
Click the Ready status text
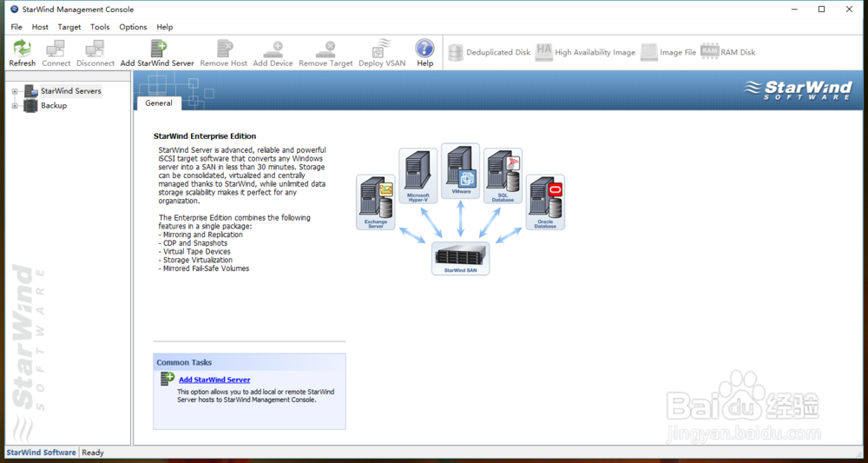coord(93,453)
